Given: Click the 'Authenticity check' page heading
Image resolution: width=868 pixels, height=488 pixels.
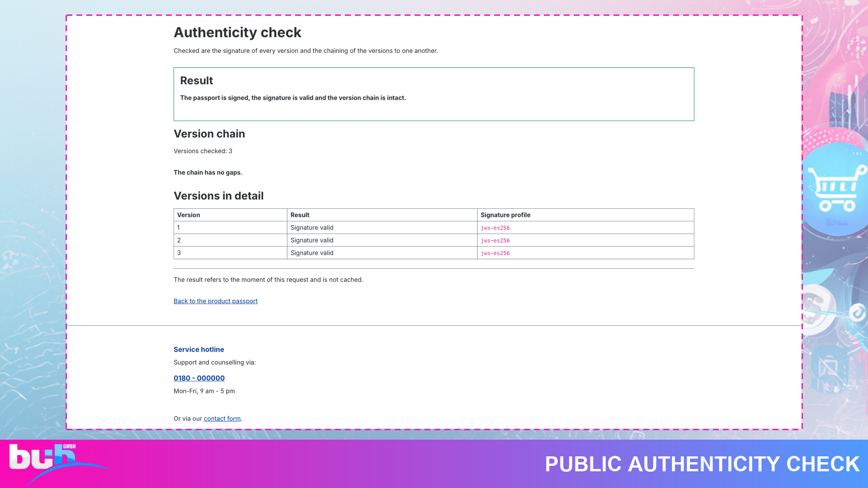Looking at the screenshot, I should coord(237,33).
